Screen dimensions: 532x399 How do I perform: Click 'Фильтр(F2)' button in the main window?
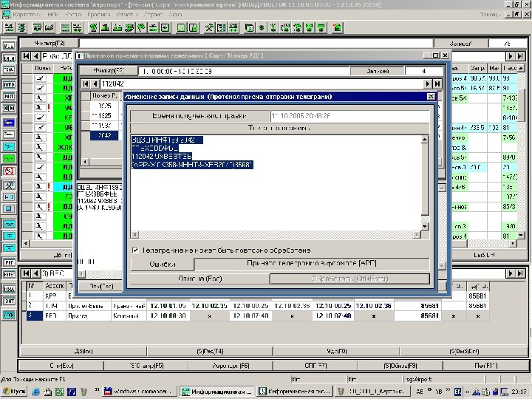[x=50, y=43]
